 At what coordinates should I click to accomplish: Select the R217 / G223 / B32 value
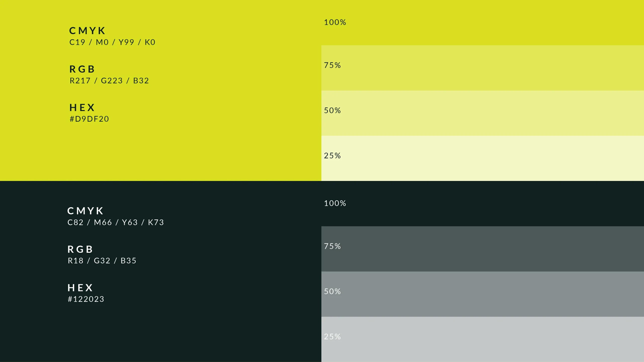pyautogui.click(x=109, y=81)
